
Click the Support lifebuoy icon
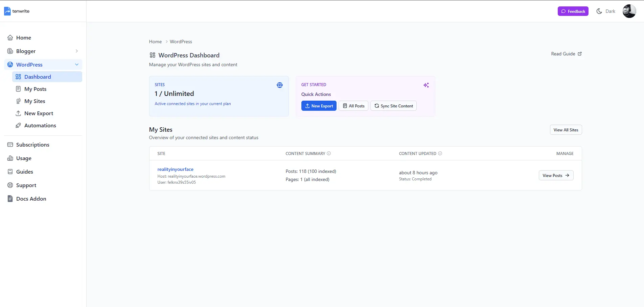click(10, 185)
